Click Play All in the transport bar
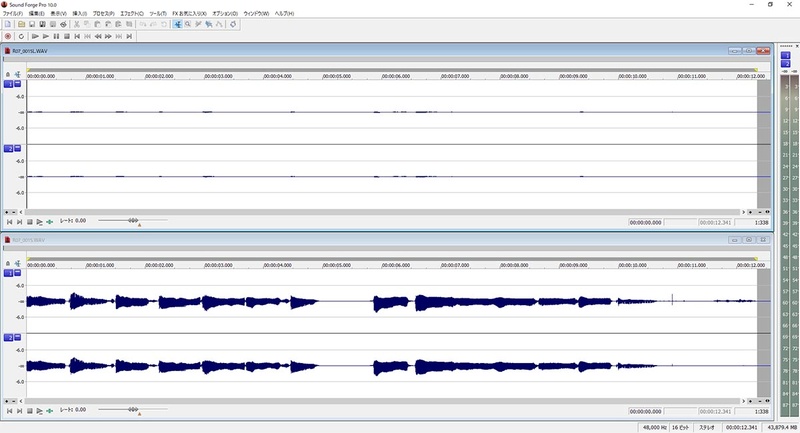This screenshot has height=433, width=800. [x=35, y=36]
